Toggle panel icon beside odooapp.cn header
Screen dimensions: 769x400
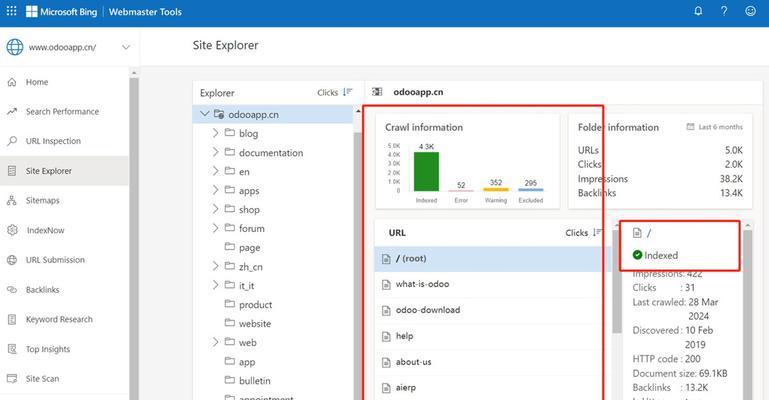377,92
